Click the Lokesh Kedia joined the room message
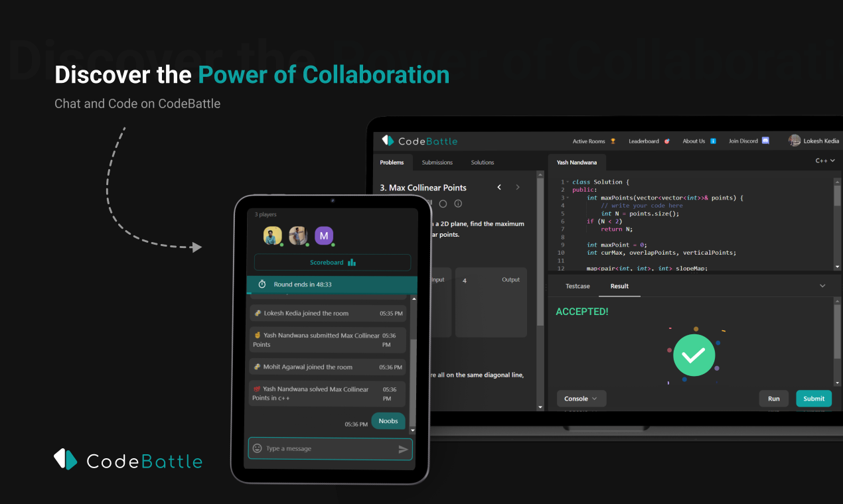This screenshot has height=504, width=843. 327,313
